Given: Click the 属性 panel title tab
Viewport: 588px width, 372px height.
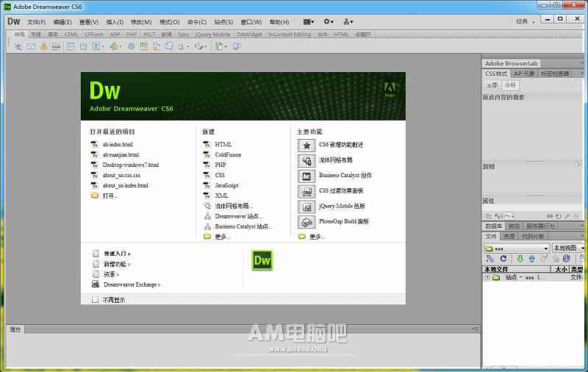Looking at the screenshot, I should tap(15, 329).
